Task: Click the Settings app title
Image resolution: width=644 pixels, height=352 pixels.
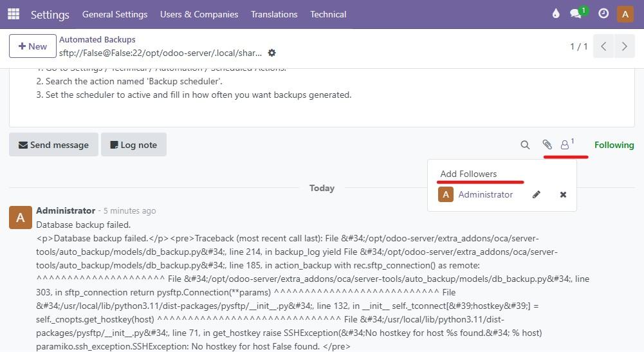Action: tap(50, 15)
